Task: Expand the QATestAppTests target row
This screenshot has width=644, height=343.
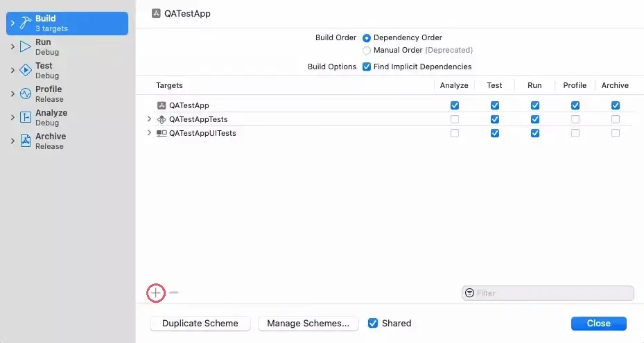Action: (x=149, y=119)
